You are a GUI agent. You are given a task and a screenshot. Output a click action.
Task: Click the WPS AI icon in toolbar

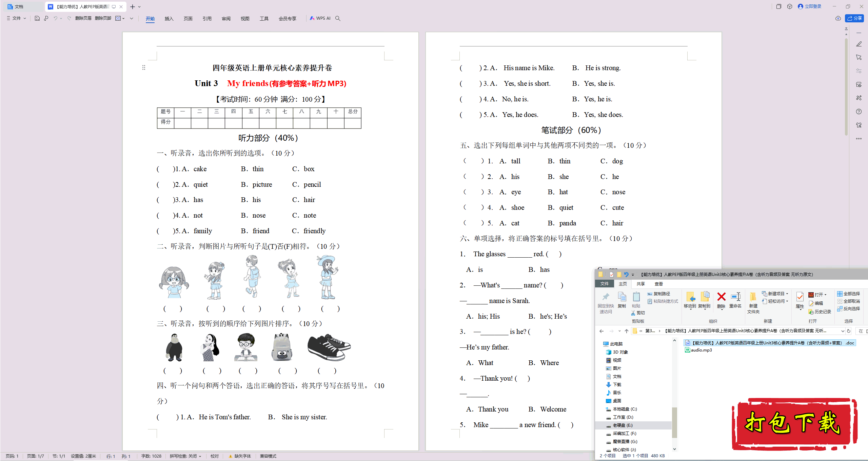[x=317, y=18]
